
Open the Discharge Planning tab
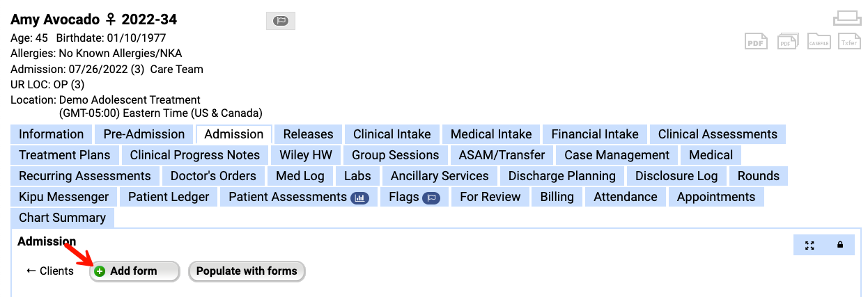(561, 176)
